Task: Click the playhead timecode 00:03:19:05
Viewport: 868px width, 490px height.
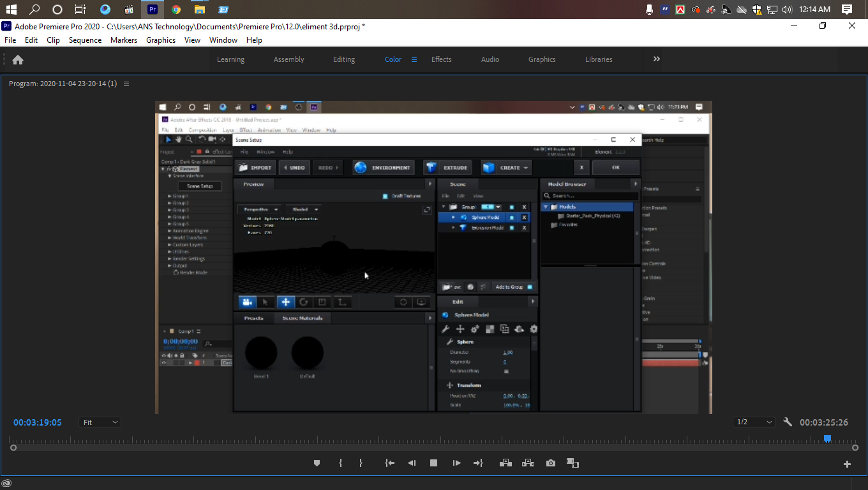Action: (38, 422)
